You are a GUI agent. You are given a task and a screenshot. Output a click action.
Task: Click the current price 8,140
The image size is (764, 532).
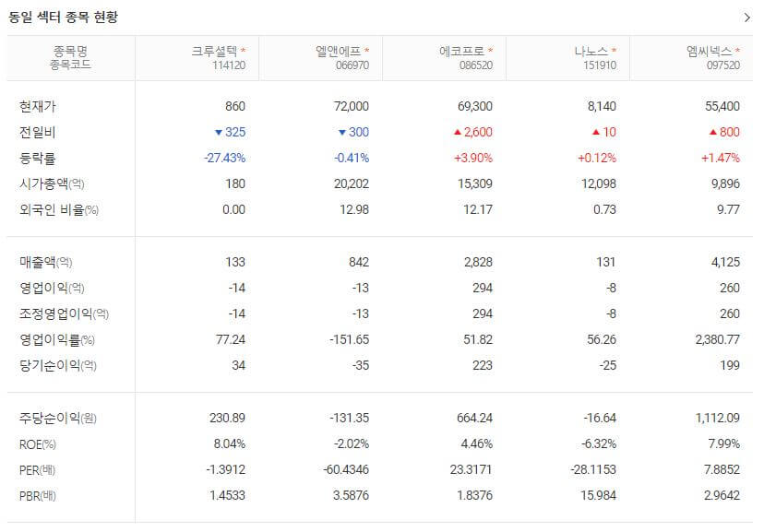[602, 106]
